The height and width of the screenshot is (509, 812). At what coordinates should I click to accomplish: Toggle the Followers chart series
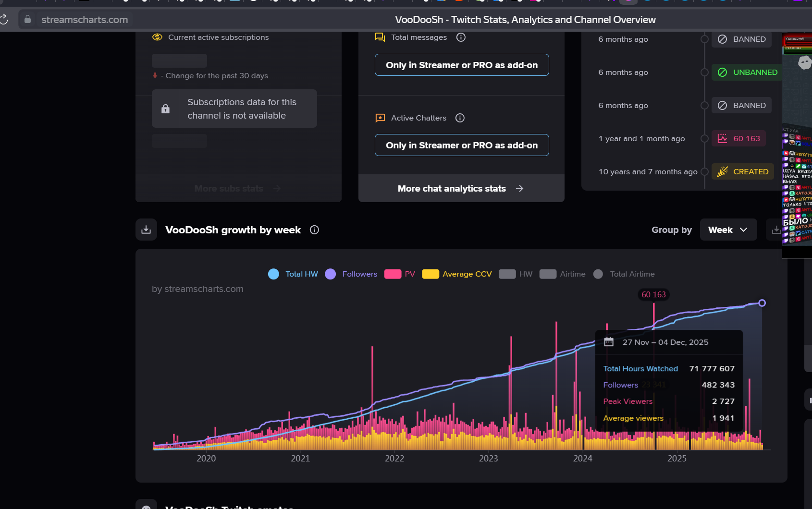click(x=351, y=274)
